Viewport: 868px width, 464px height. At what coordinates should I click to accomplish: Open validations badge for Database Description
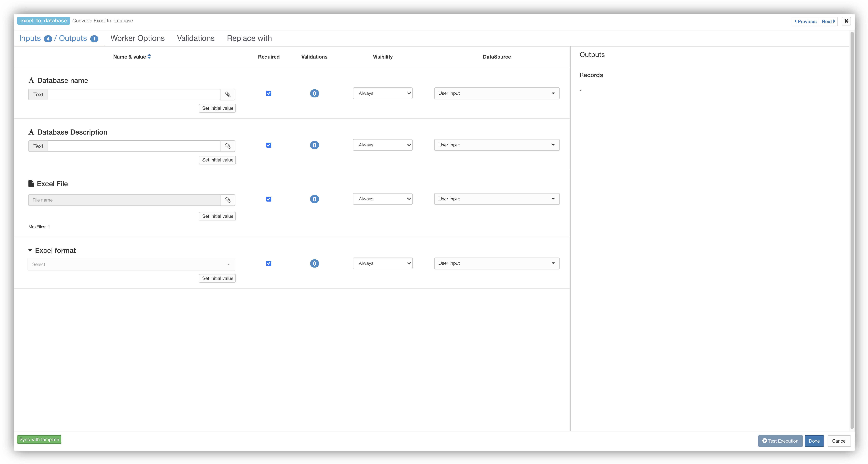314,145
